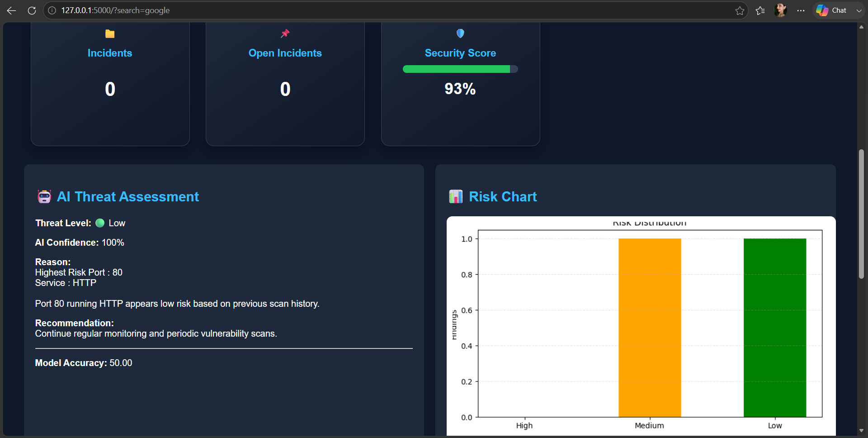This screenshot has width=868, height=438.
Task: Click Highest Risk Port : 80 text
Action: tap(79, 272)
